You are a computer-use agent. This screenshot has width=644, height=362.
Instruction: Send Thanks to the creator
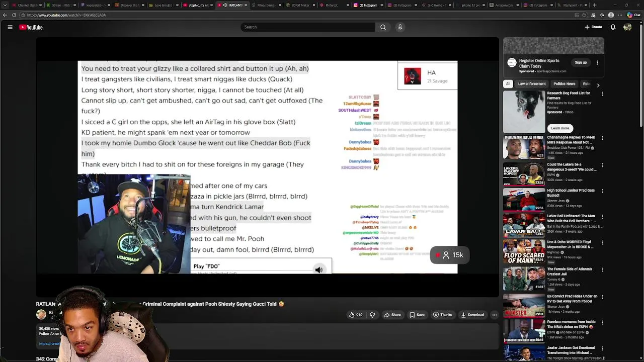click(443, 315)
